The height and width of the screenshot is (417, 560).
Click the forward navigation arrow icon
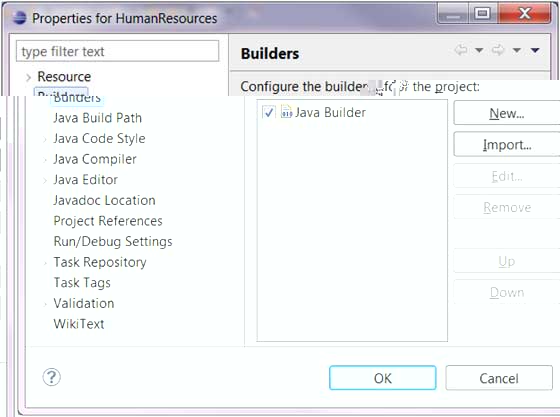[498, 50]
